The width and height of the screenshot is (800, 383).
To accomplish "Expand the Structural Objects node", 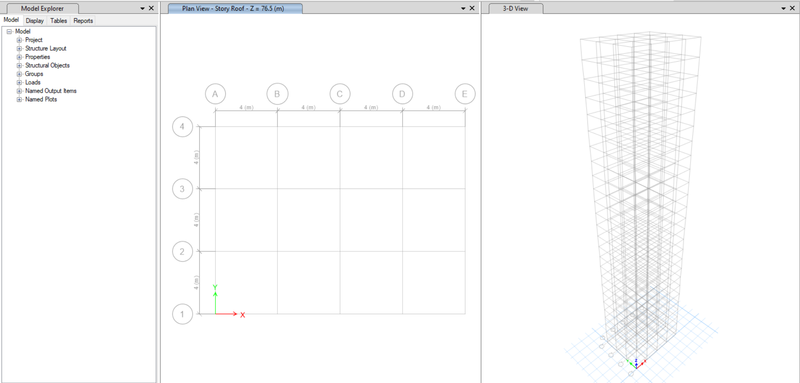I will pos(19,65).
